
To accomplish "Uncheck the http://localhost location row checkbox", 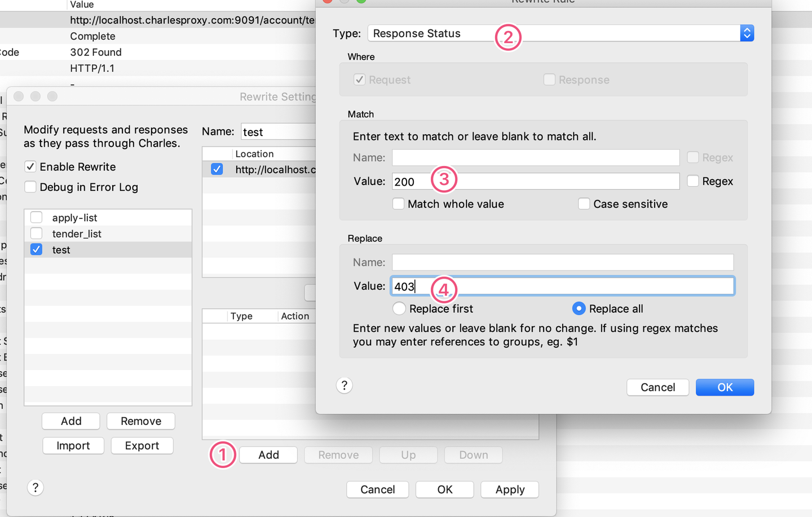I will coord(217,169).
